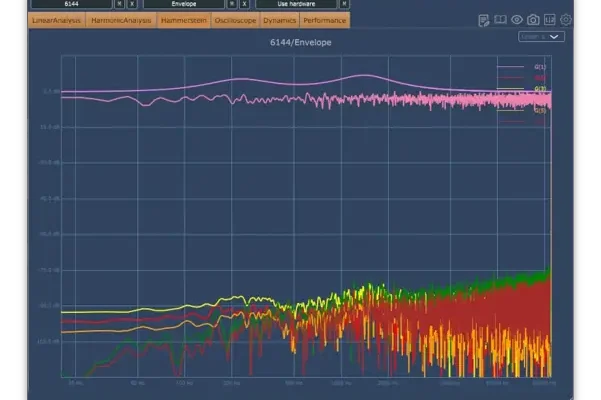Screen dimensions: 601x400
Task: Open settings with the gear icon
Action: (x=566, y=20)
